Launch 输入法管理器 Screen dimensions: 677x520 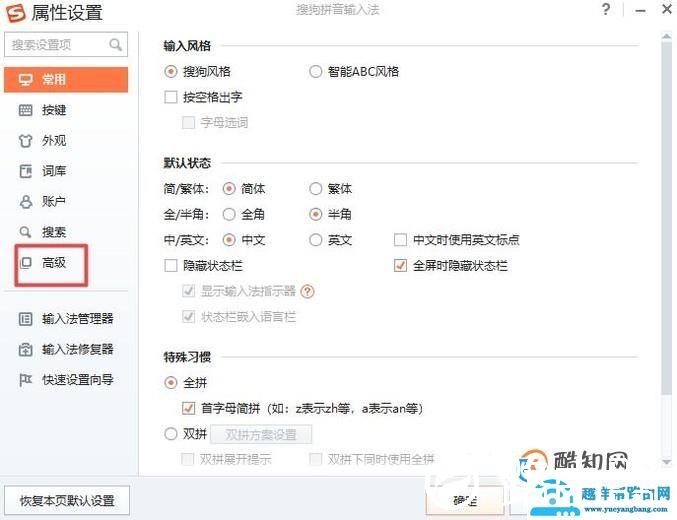[x=66, y=319]
